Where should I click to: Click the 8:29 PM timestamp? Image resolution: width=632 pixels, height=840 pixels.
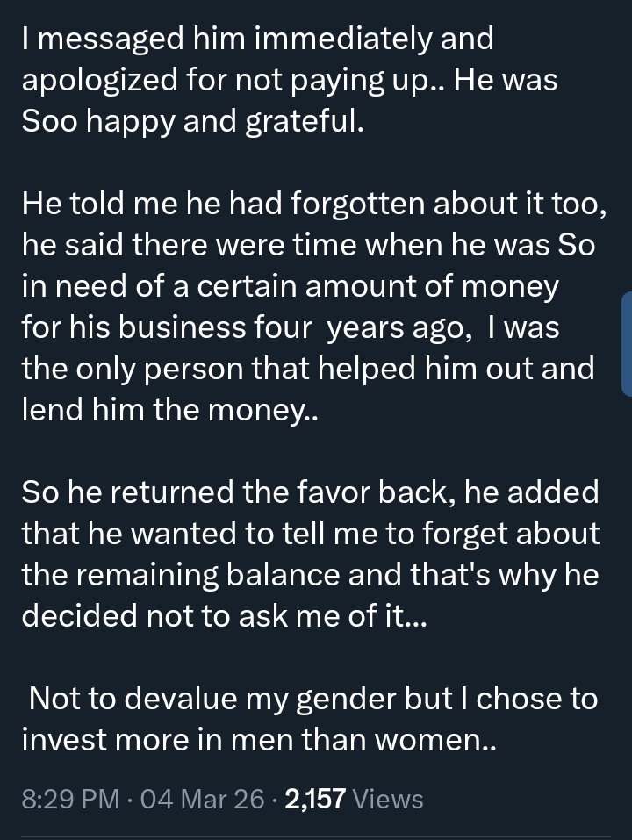[x=70, y=800]
